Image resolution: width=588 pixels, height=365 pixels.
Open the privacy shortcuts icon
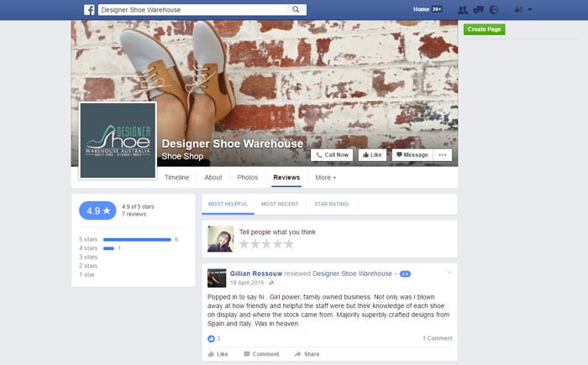point(518,10)
